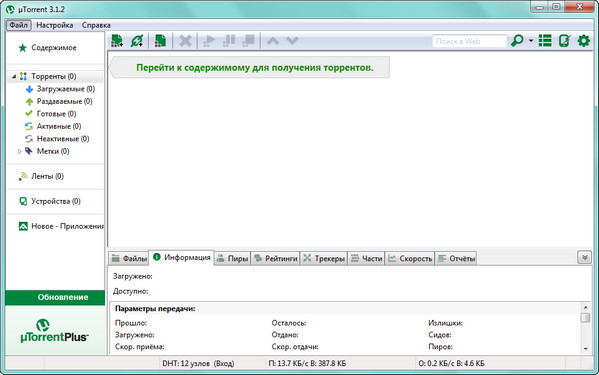Screen dimensions: 599x375
Task: Switch to the Рейтинги tab
Action: coord(275,259)
